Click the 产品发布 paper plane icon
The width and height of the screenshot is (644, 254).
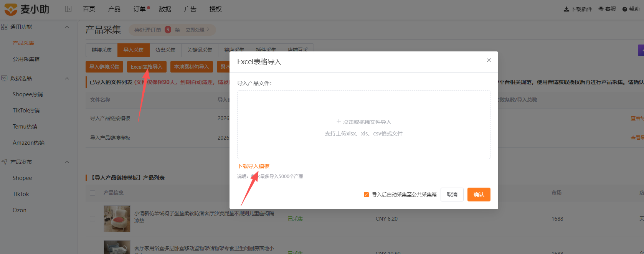point(4,162)
